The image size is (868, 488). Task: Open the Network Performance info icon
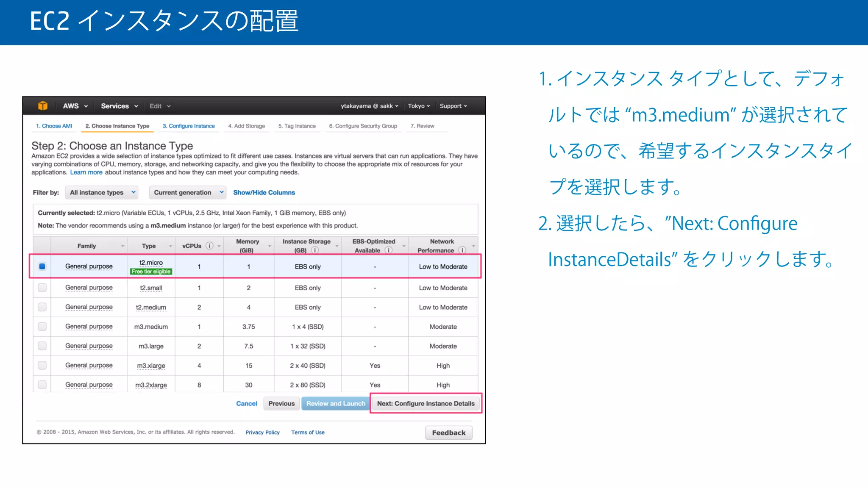462,250
